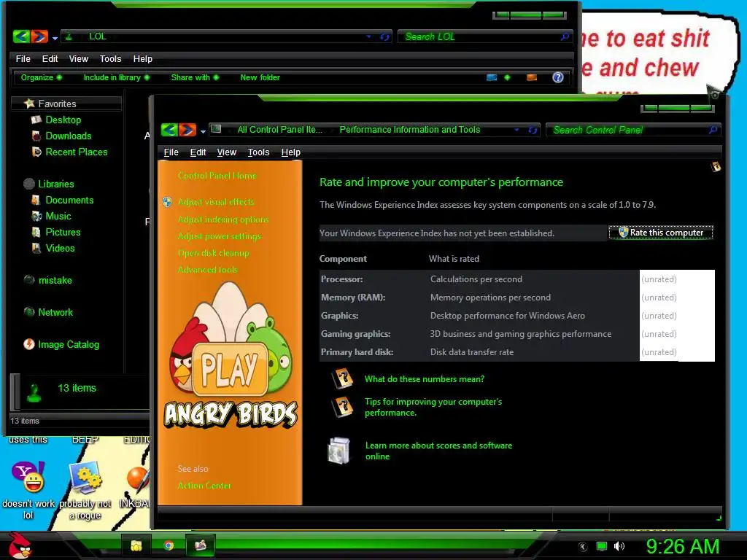Click the Videos library icon
Viewport: 747px width, 560px height.
click(x=36, y=248)
